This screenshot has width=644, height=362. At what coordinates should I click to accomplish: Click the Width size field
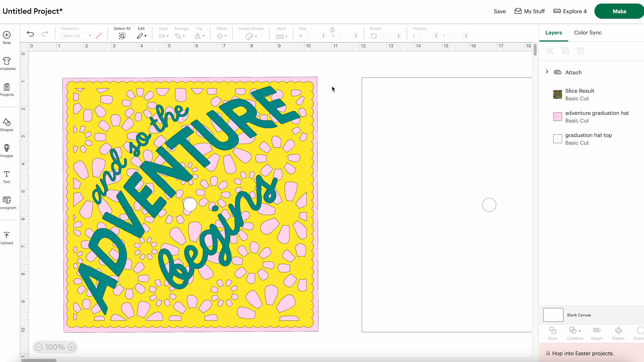[315, 36]
